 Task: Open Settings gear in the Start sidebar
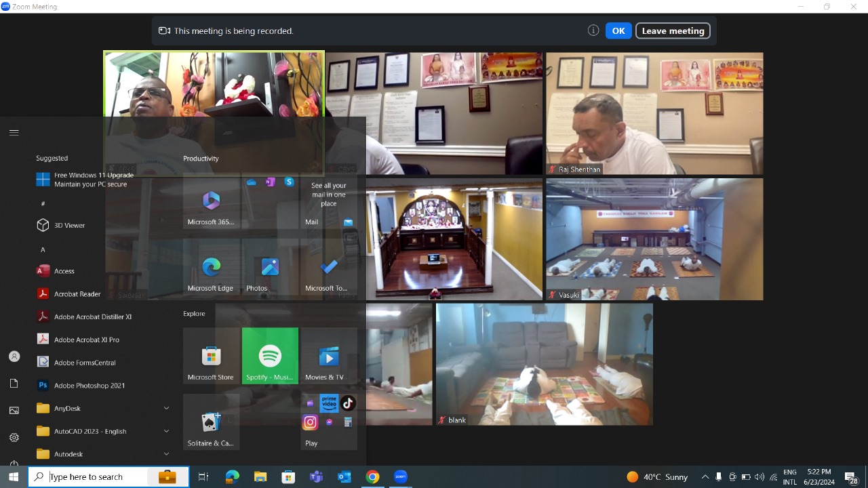tap(14, 438)
